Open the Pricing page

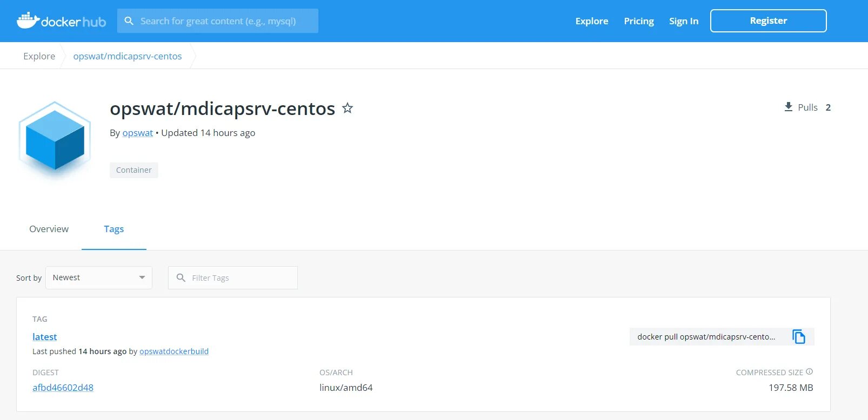tap(639, 21)
